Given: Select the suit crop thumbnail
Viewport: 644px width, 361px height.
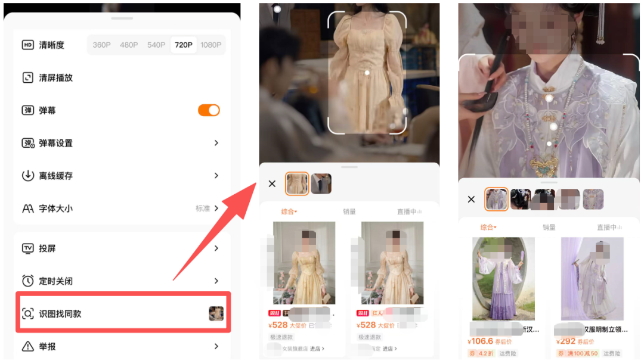Looking at the screenshot, I should (x=321, y=183).
